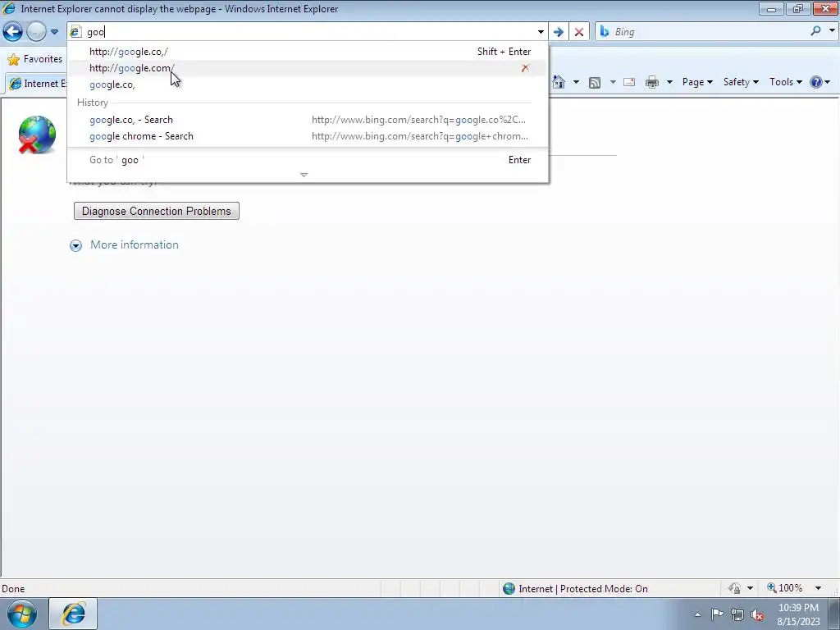This screenshot has width=840, height=630.
Task: Choose http://google.co,/ suggestion
Action: pyautogui.click(x=308, y=52)
